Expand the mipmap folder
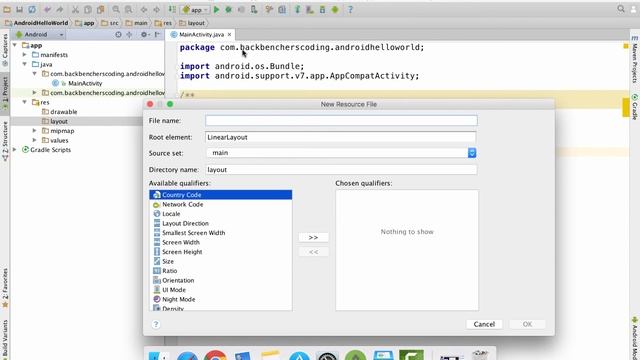This screenshot has width=640, height=360. click(x=34, y=131)
